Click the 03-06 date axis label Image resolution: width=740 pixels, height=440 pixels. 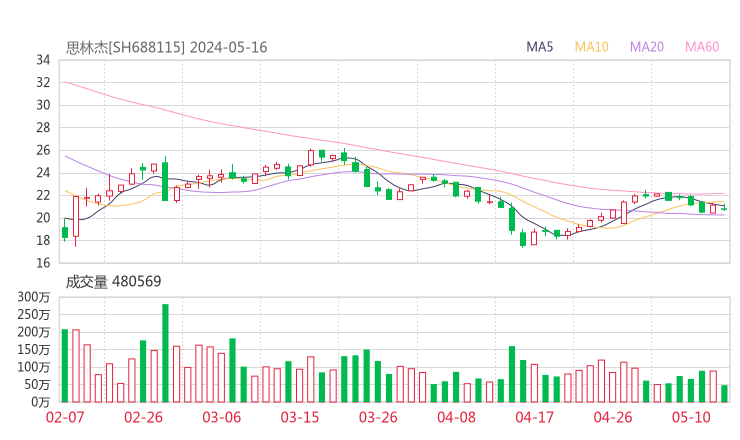tap(222, 417)
